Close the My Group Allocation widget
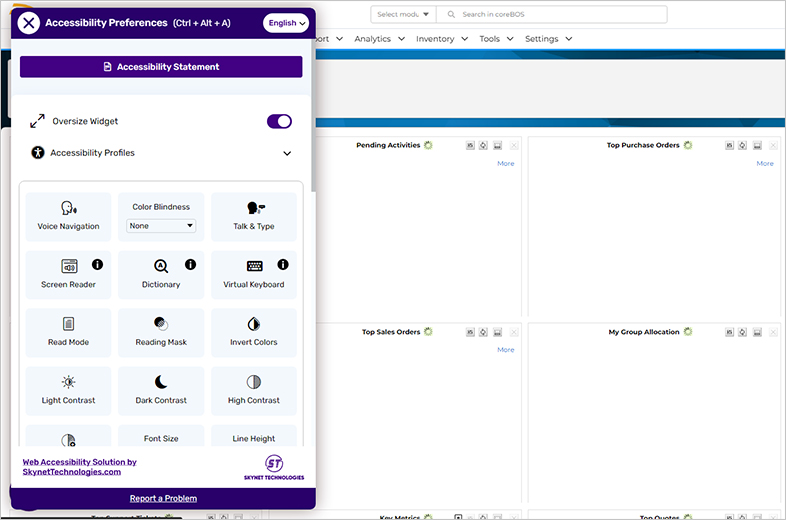The image size is (786, 520). point(773,332)
